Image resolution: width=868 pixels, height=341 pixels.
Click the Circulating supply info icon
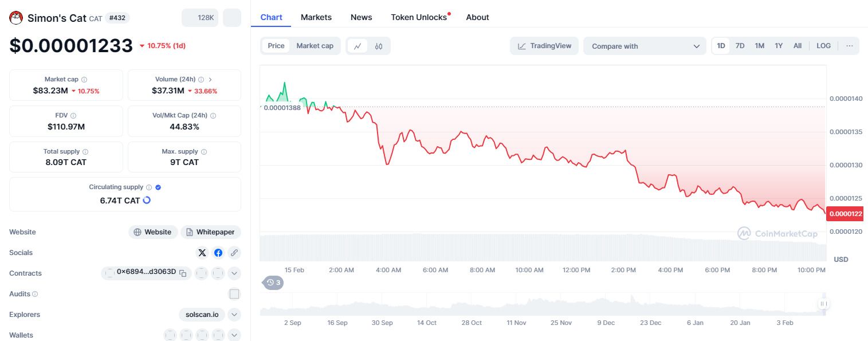149,187
